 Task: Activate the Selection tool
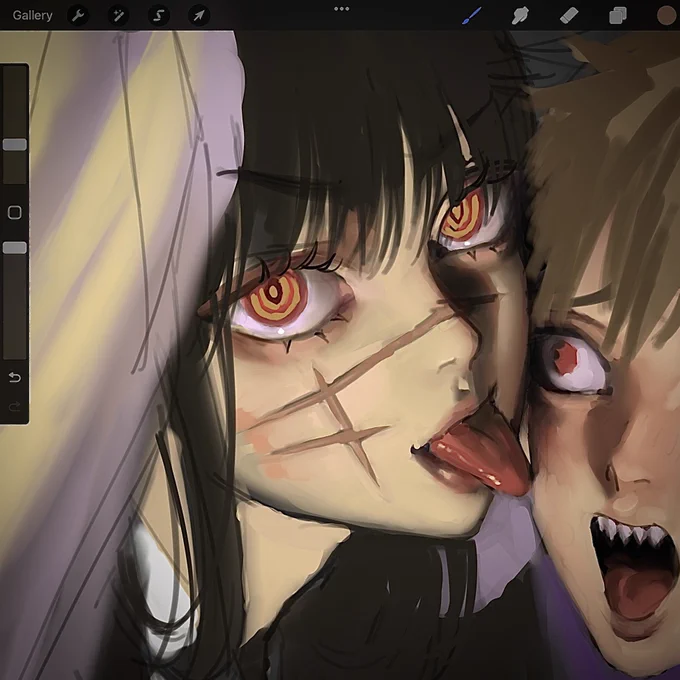159,16
